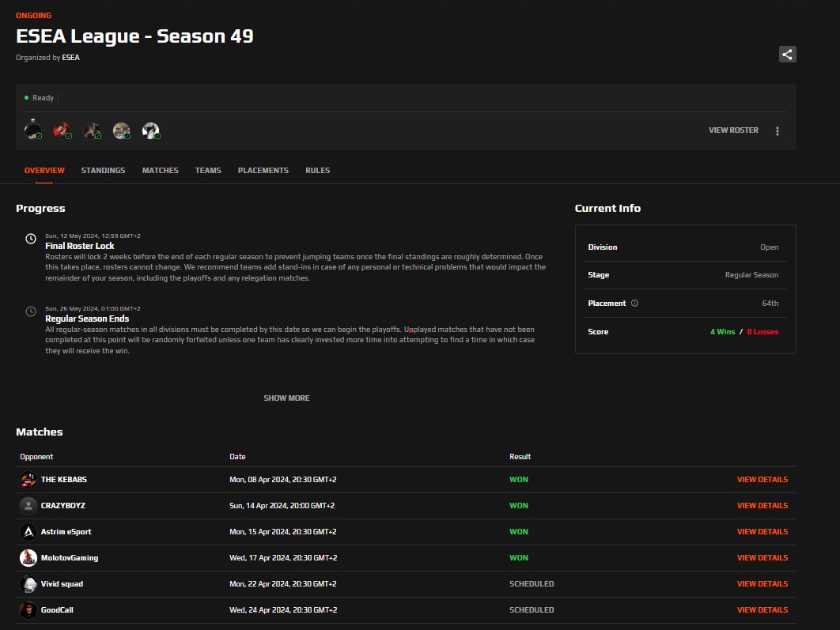This screenshot has width=840, height=630.
Task: Click the first roster player avatar
Action: (x=33, y=130)
